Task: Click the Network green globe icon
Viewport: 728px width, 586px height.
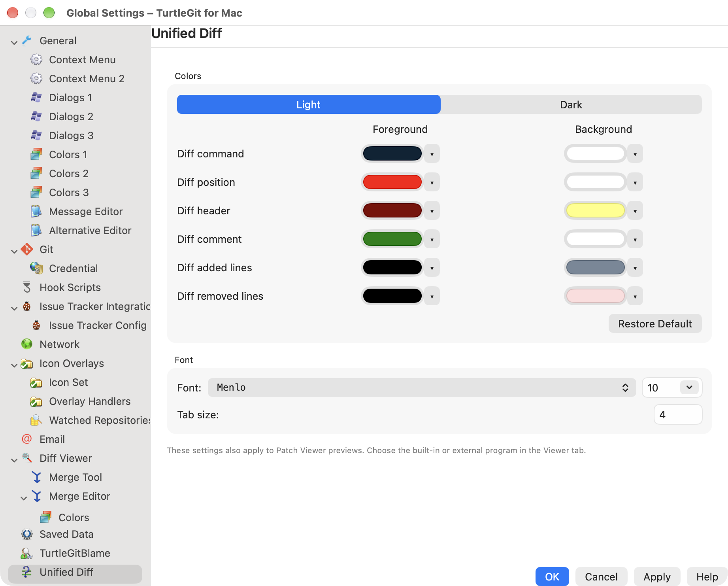Action: point(27,344)
